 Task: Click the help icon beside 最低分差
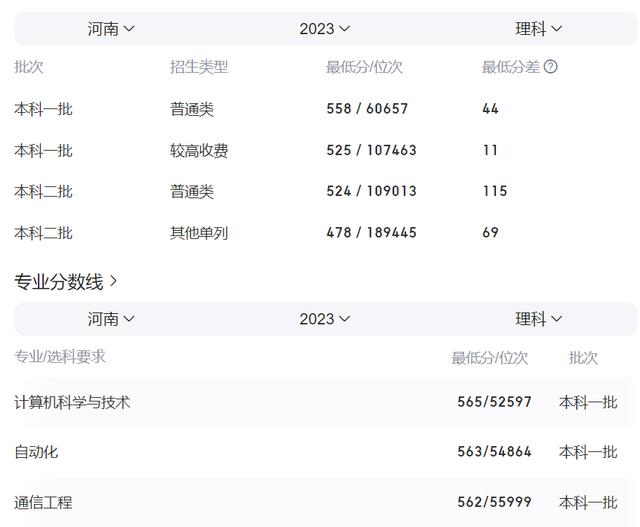coord(550,67)
